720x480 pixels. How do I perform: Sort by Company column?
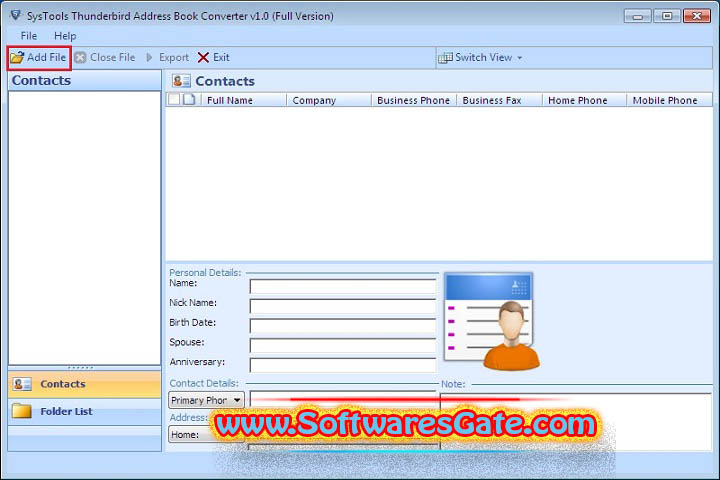click(x=329, y=100)
